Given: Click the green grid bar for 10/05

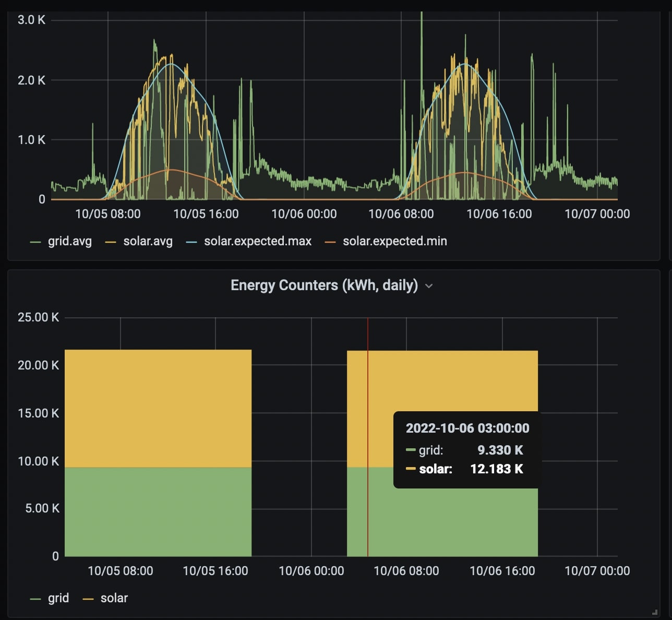Looking at the screenshot, I should pos(158,511).
